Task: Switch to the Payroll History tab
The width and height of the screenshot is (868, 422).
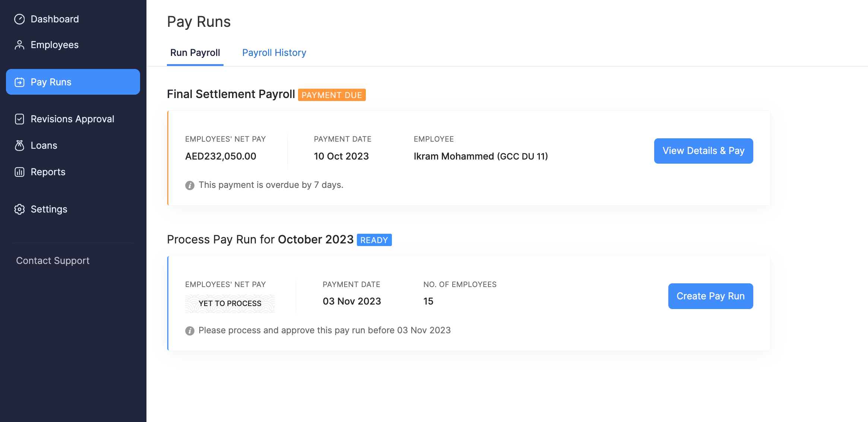Action: click(x=274, y=53)
